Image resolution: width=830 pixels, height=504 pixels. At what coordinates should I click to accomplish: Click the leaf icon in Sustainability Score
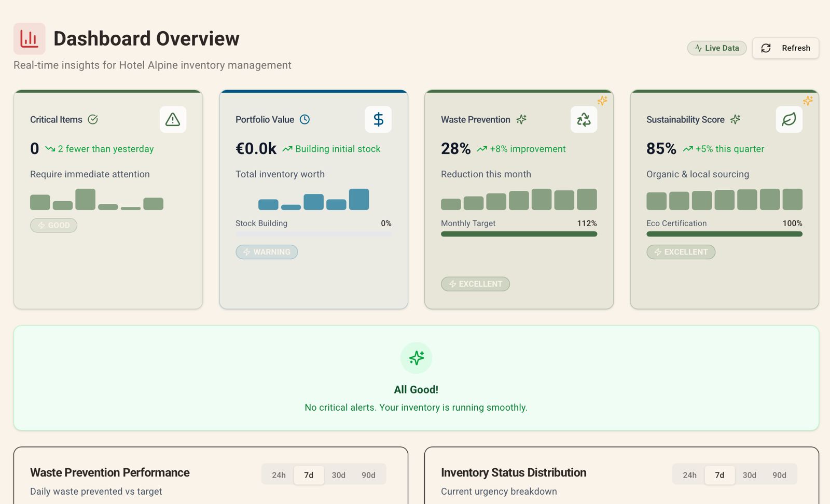point(789,120)
